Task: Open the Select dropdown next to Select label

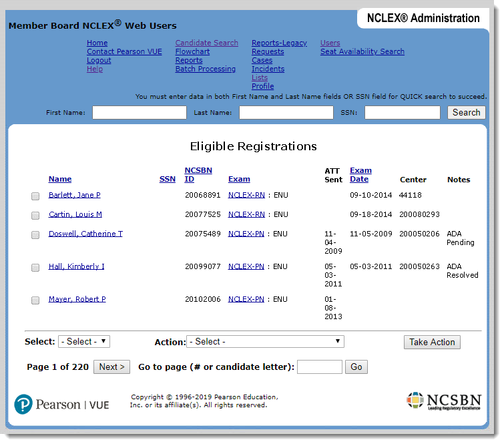Action: pos(84,341)
